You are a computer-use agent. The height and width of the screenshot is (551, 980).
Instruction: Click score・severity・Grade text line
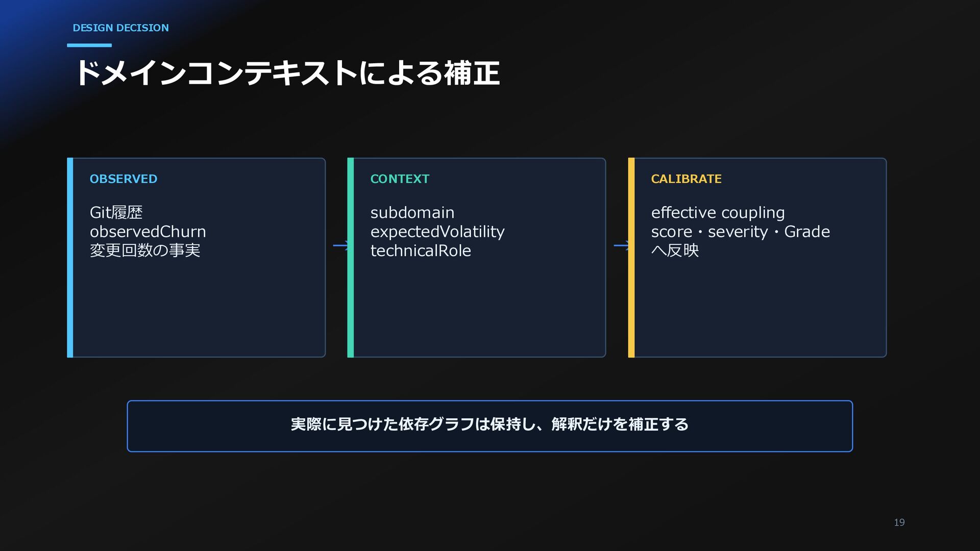click(741, 232)
